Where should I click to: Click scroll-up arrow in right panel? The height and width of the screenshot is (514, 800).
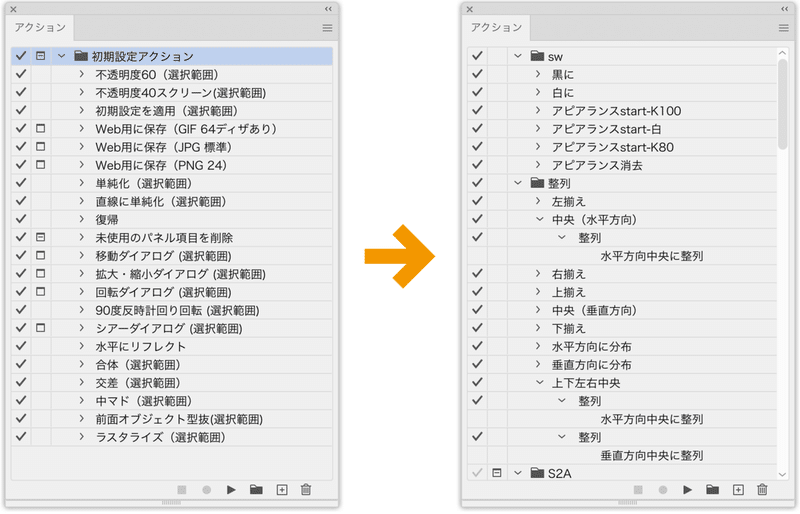tap(783, 53)
